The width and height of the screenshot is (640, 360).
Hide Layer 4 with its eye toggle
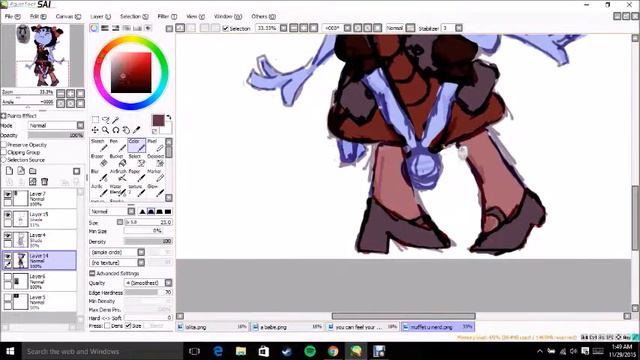(x=8, y=236)
